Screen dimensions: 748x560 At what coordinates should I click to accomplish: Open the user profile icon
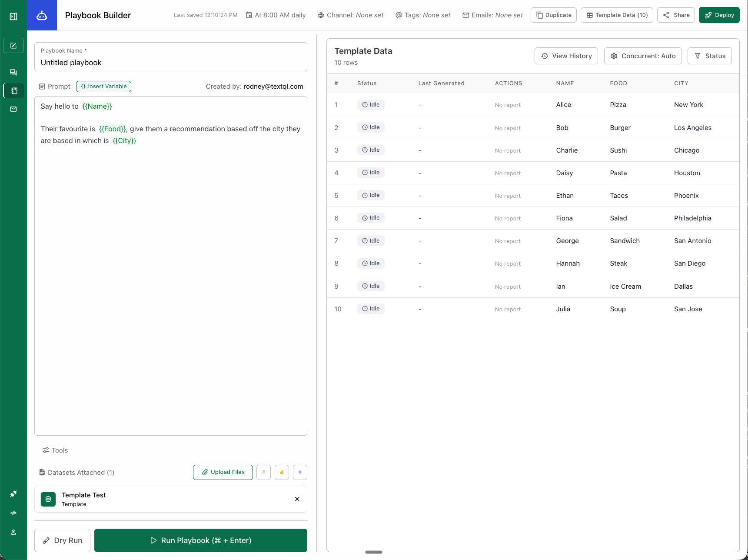click(x=13, y=532)
